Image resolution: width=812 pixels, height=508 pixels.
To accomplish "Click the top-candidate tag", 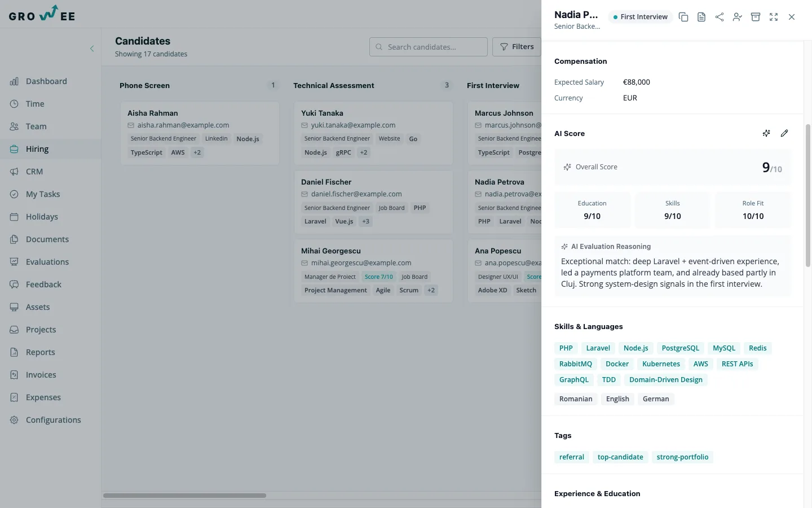I will (x=620, y=457).
